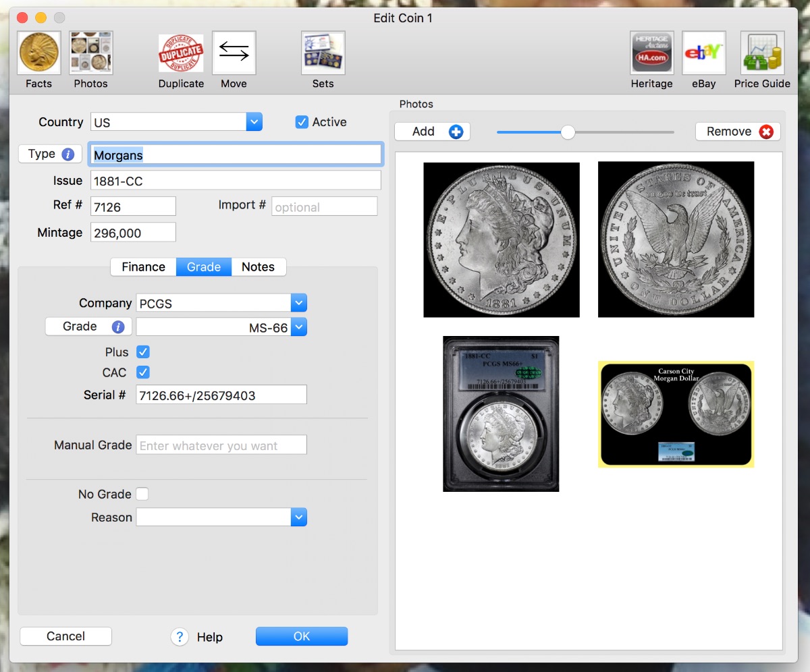810x672 pixels.
Task: Switch to the Notes tab
Action: point(259,267)
